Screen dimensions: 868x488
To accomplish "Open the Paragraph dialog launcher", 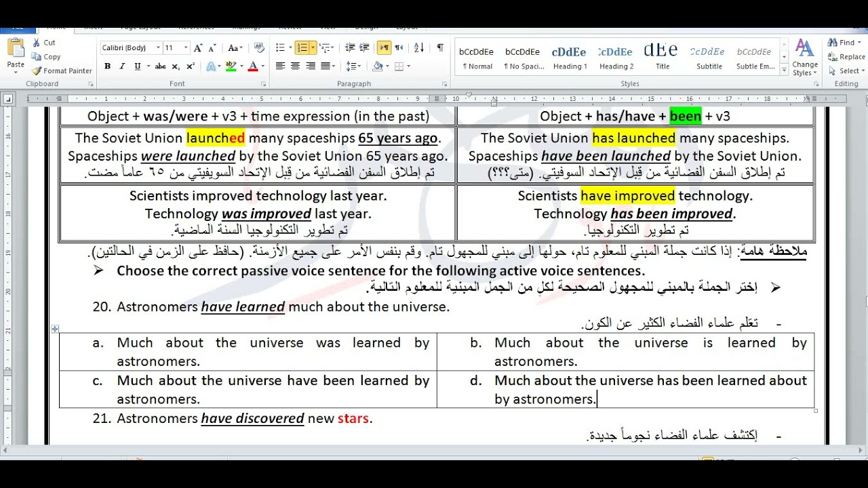I will [445, 84].
